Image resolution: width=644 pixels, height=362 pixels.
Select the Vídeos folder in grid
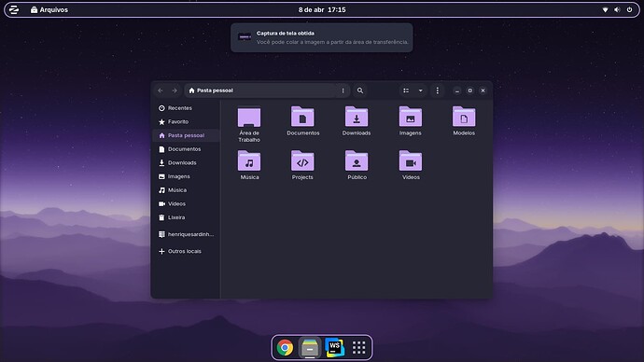click(x=411, y=161)
